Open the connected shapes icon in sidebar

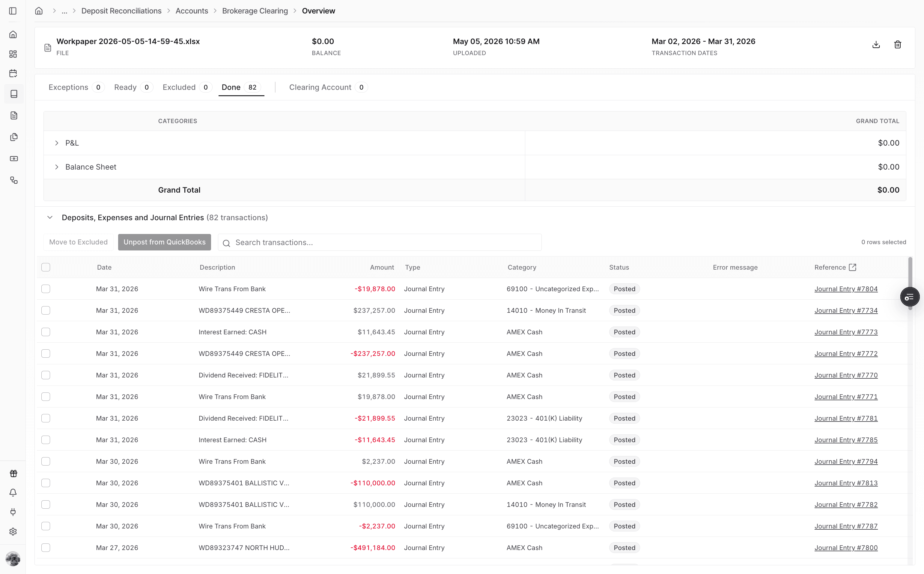pyautogui.click(x=14, y=180)
